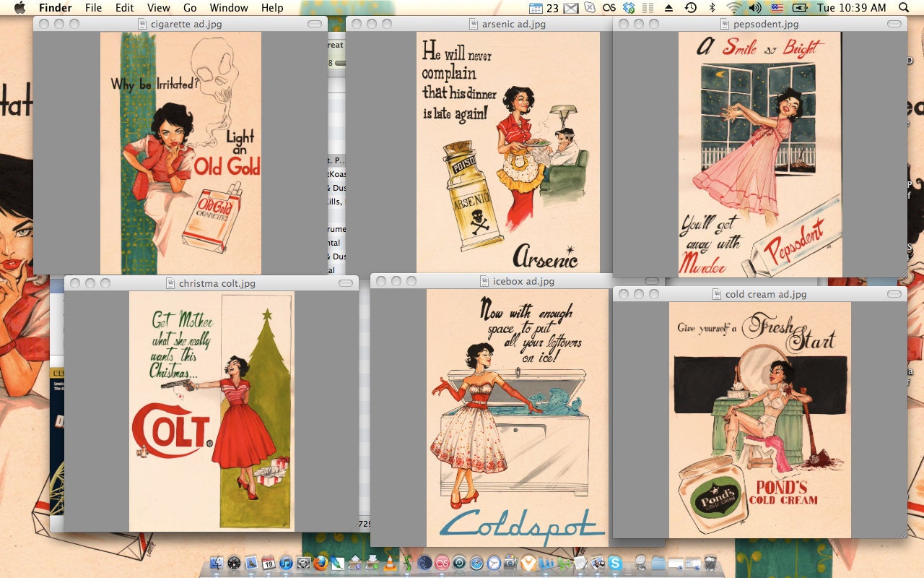The image size is (924, 578).
Task: Click the Time Machine menu bar icon
Action: pos(691,8)
